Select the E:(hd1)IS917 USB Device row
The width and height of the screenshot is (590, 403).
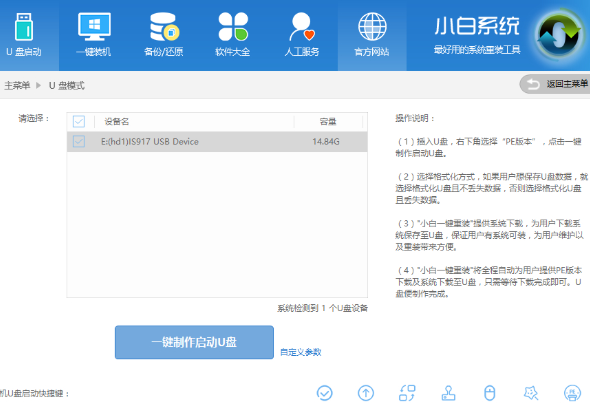(x=217, y=141)
